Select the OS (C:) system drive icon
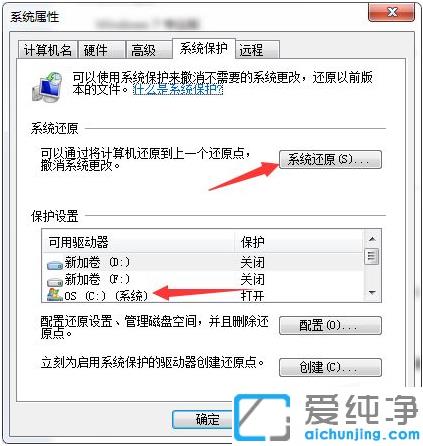 point(55,295)
